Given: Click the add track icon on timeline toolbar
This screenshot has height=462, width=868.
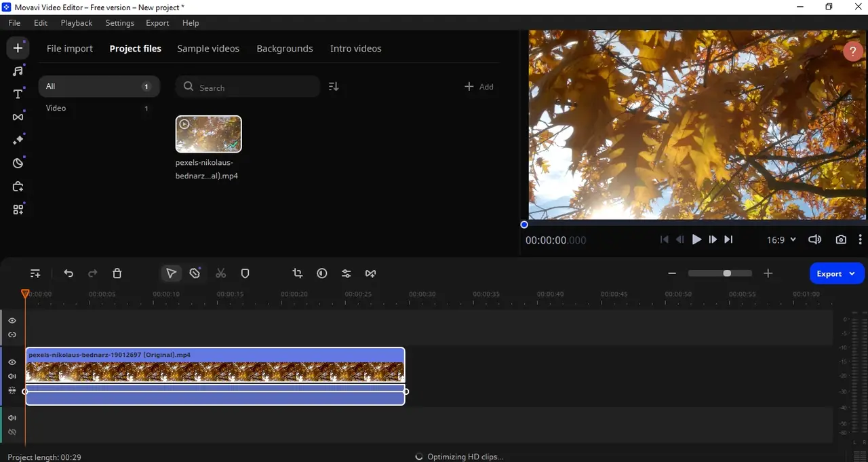Looking at the screenshot, I should pos(35,273).
